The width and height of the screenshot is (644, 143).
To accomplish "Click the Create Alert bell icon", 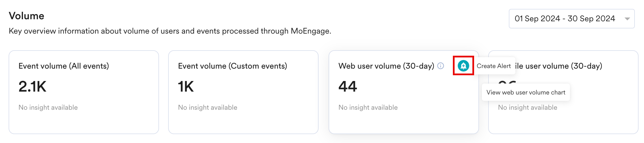I will pos(463,66).
